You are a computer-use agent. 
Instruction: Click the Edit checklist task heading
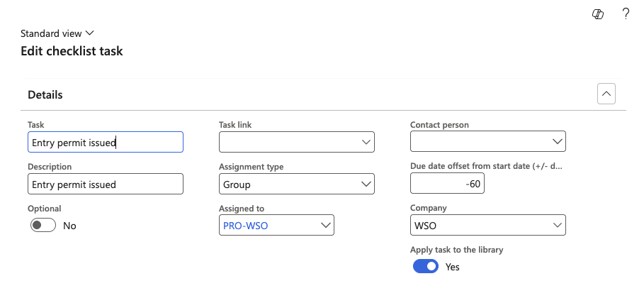72,51
